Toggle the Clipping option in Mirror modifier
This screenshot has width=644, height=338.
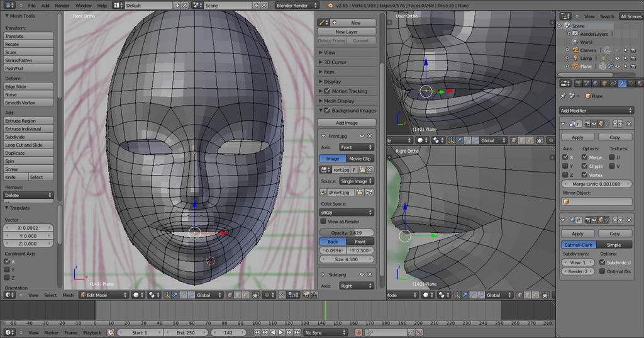[x=584, y=166]
